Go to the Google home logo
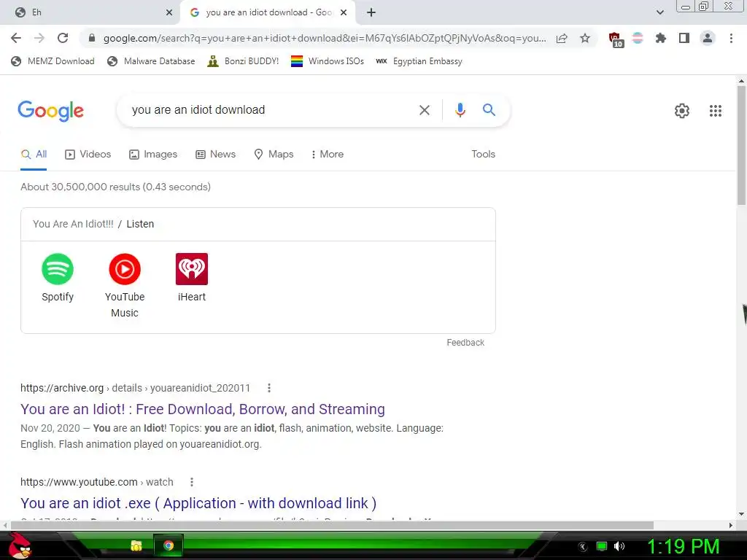This screenshot has height=560, width=747. coord(50,111)
